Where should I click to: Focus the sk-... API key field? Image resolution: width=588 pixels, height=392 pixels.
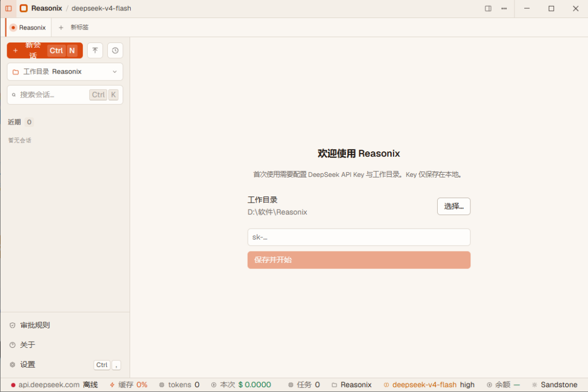point(359,237)
